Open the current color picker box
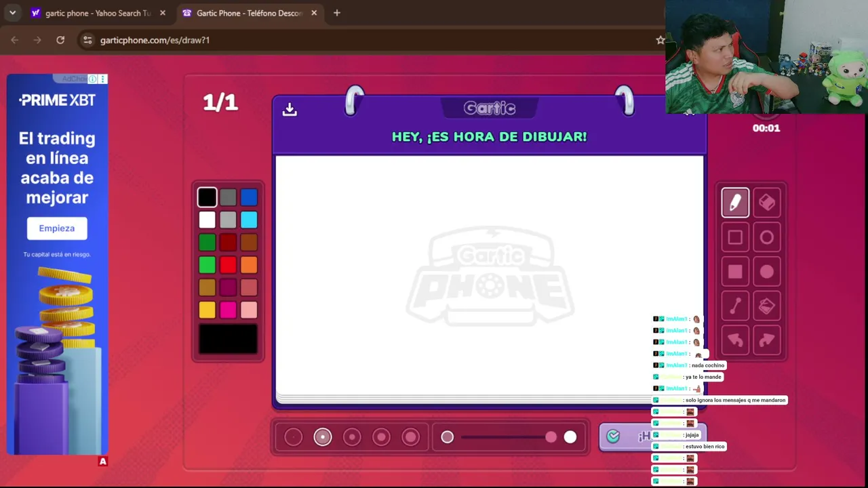The height and width of the screenshot is (488, 868). pyautogui.click(x=228, y=339)
